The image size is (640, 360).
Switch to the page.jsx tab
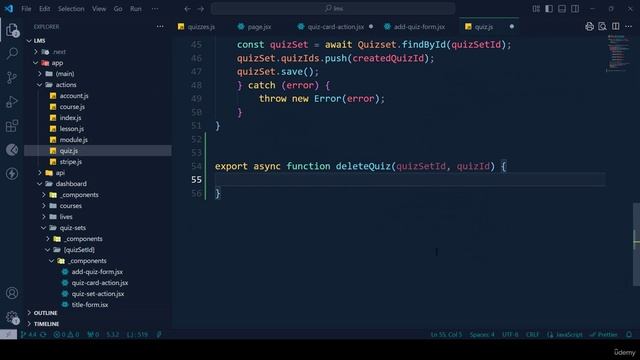pos(259,27)
